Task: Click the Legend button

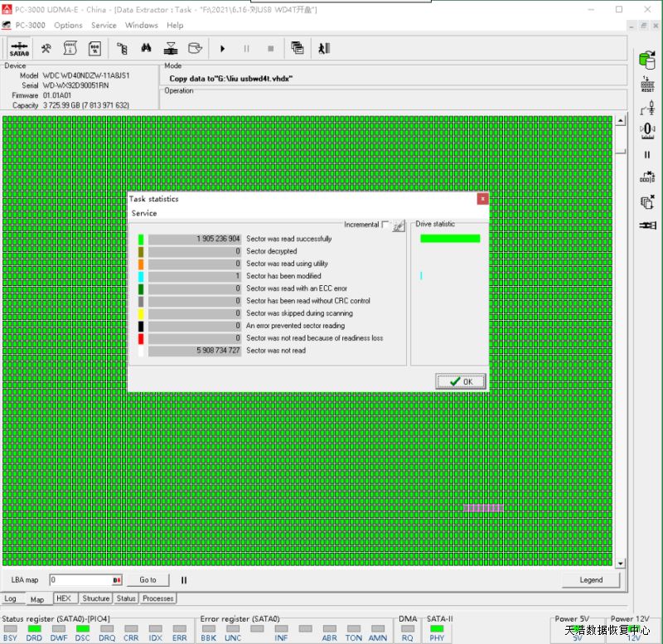Action: (590, 580)
